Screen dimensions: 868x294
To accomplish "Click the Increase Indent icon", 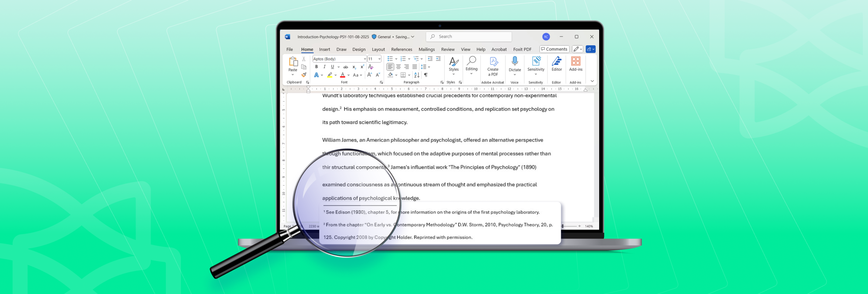I will pos(438,59).
